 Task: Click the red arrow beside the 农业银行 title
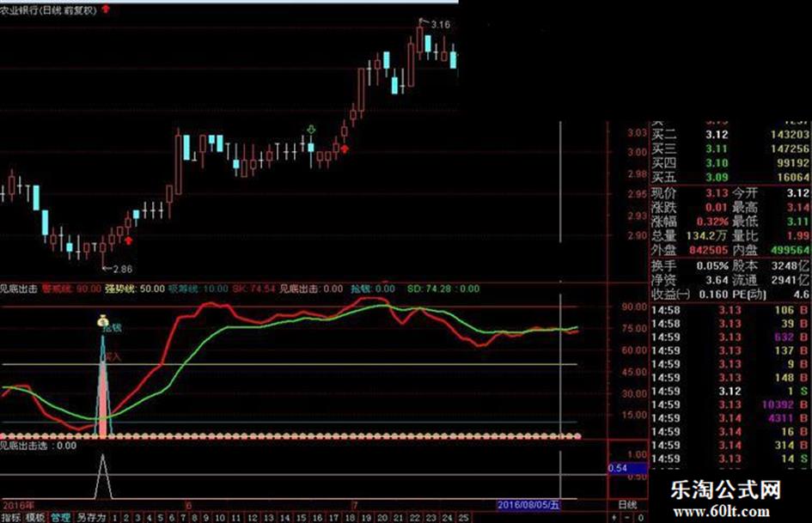(107, 9)
